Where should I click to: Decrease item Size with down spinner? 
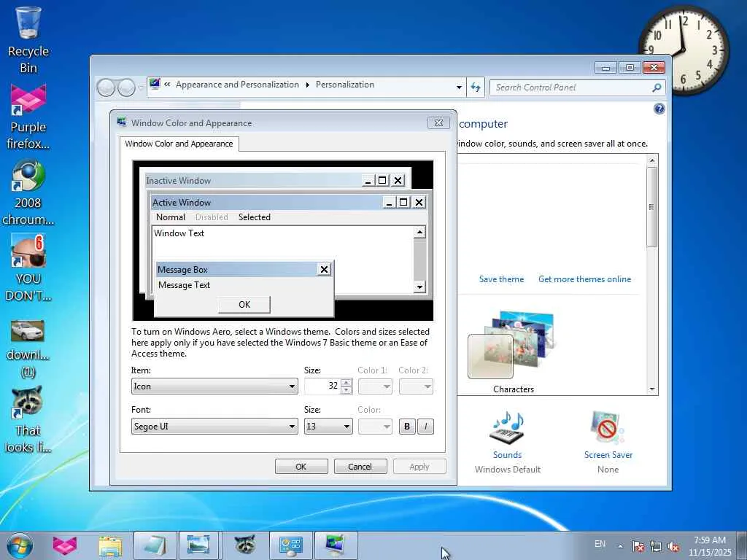[347, 391]
